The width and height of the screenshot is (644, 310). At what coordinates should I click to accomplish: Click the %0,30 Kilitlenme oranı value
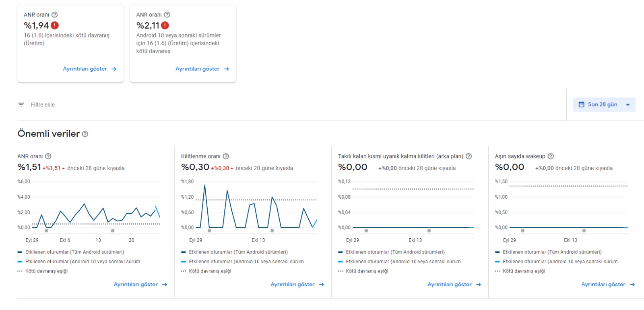click(x=195, y=167)
